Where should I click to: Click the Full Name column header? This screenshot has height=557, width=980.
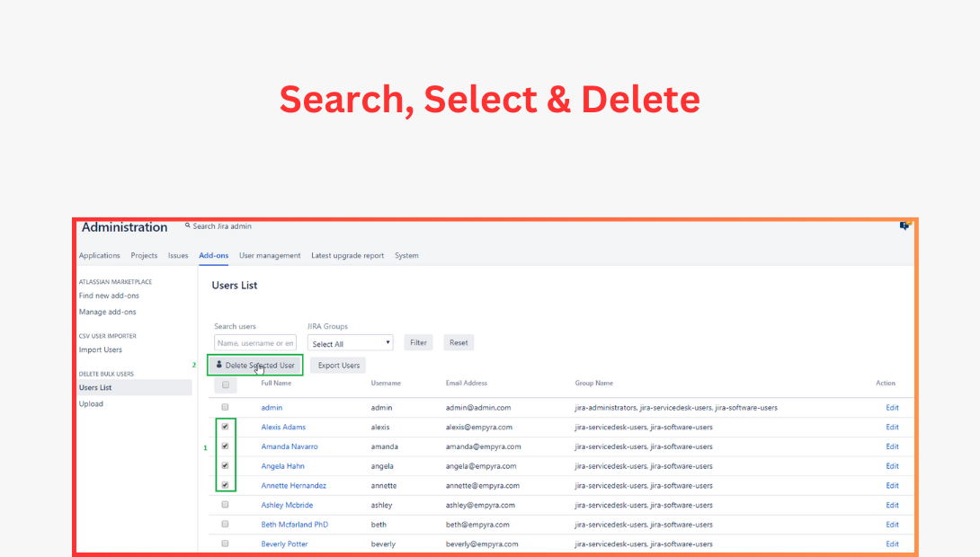click(276, 383)
